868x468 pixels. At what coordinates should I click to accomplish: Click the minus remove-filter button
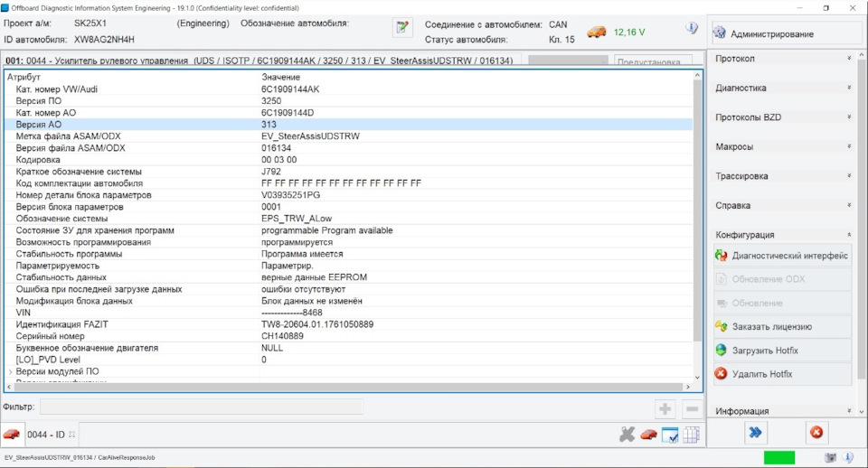pos(692,409)
